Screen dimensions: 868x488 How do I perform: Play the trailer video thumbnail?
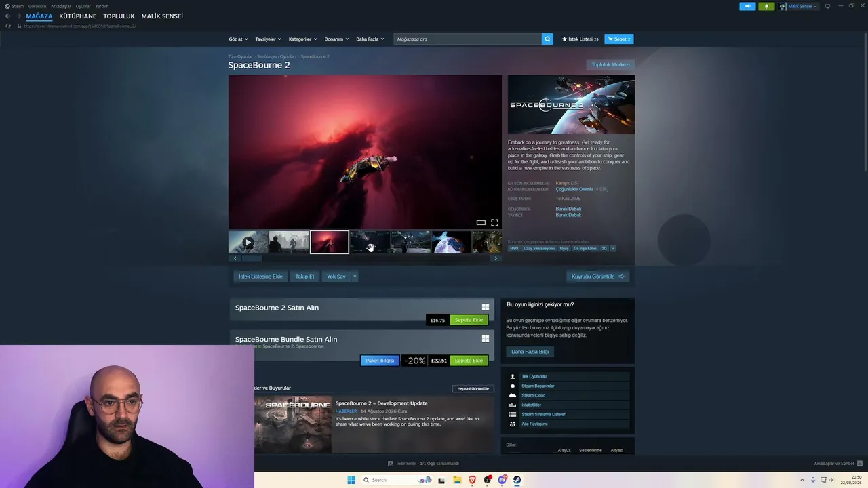click(x=248, y=242)
